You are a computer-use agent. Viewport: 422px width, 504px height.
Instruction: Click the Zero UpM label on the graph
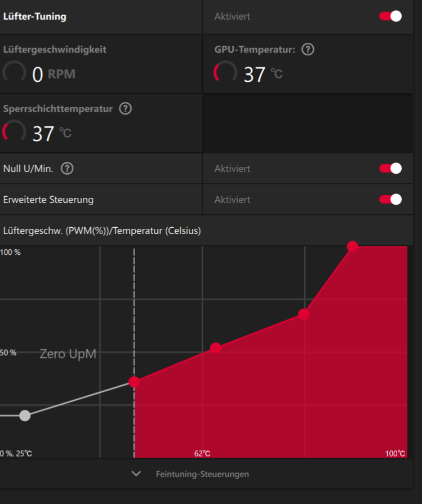click(x=68, y=354)
